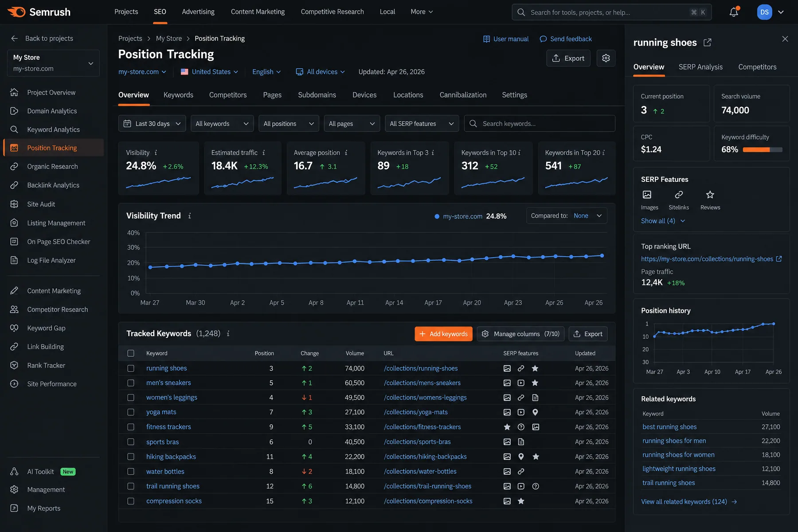Click the location pin in yoga mats row
798x532 pixels.
pyautogui.click(x=535, y=412)
